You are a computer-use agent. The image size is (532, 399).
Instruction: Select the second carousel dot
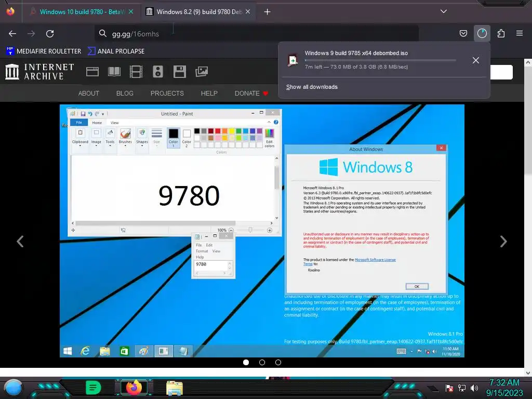[x=262, y=362]
